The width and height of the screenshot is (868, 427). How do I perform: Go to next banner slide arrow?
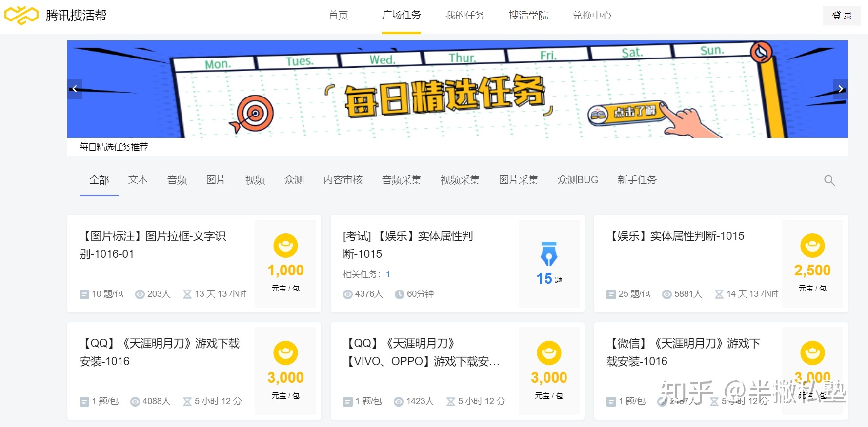[840, 89]
